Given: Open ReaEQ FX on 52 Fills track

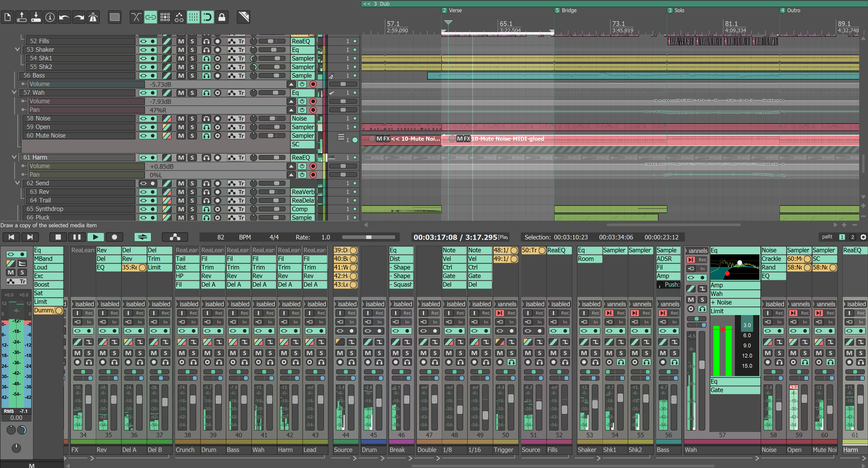Looking at the screenshot, I should (x=302, y=41).
